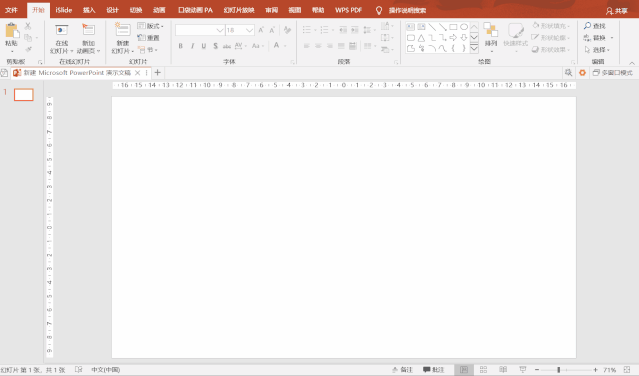Select the text box shape in gallery

tap(410, 27)
